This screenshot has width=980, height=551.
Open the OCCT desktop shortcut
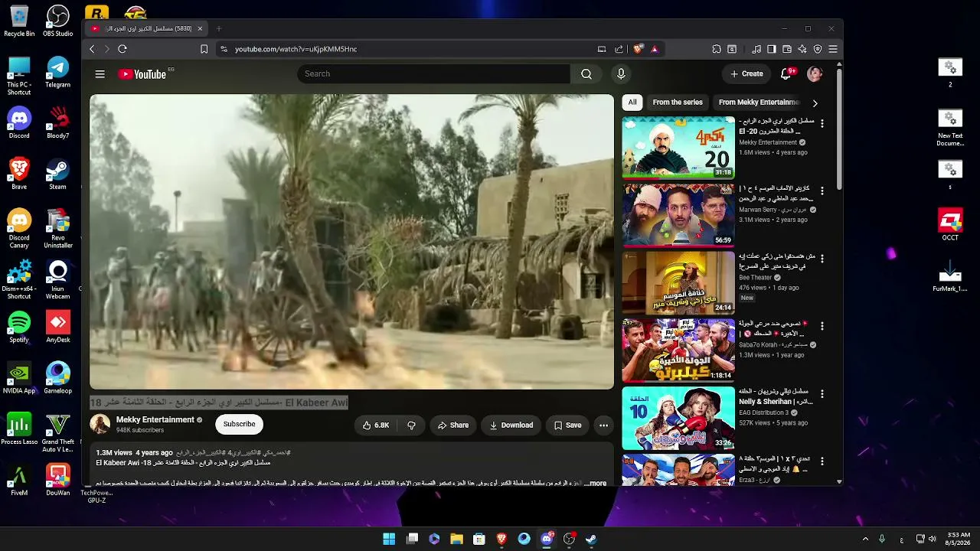(950, 225)
